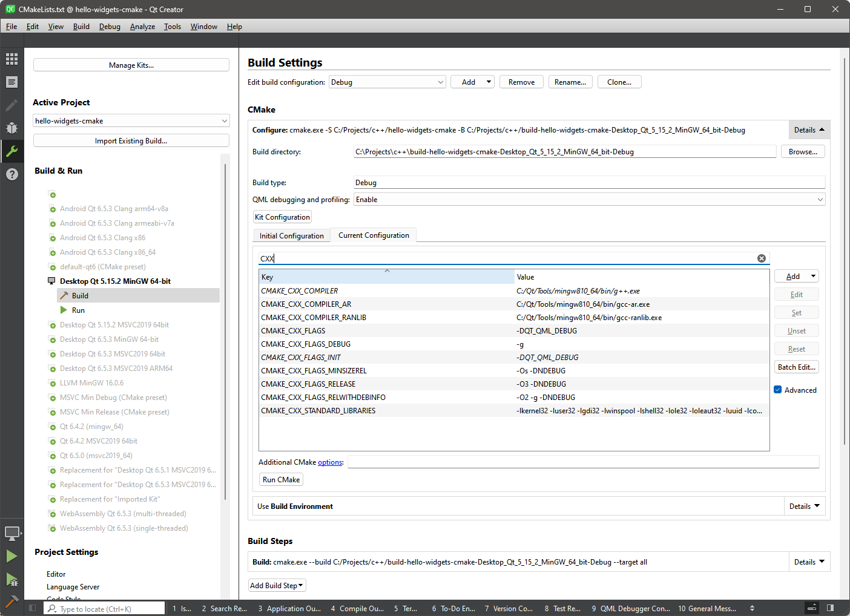Switch to Debug mode bug icon

click(x=12, y=128)
